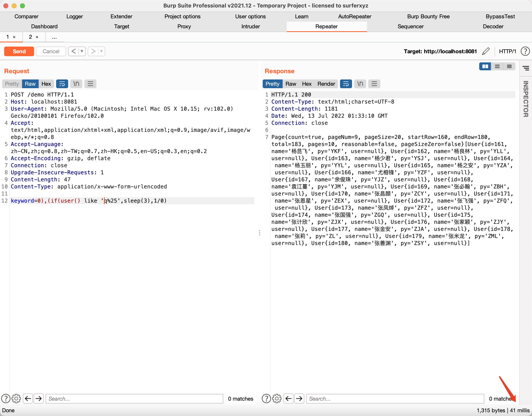Select top-bottom split layout icon
The image size is (532, 416).
(x=497, y=66)
